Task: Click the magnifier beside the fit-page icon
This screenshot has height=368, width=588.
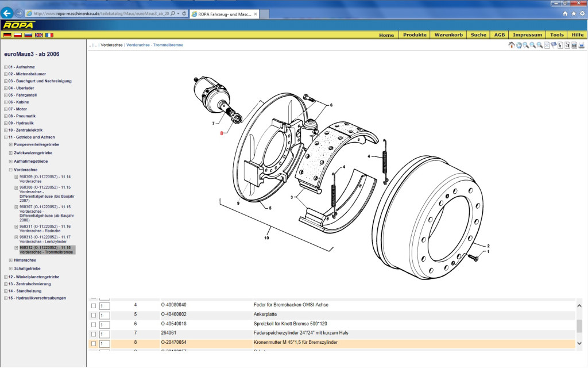Action: (x=540, y=45)
